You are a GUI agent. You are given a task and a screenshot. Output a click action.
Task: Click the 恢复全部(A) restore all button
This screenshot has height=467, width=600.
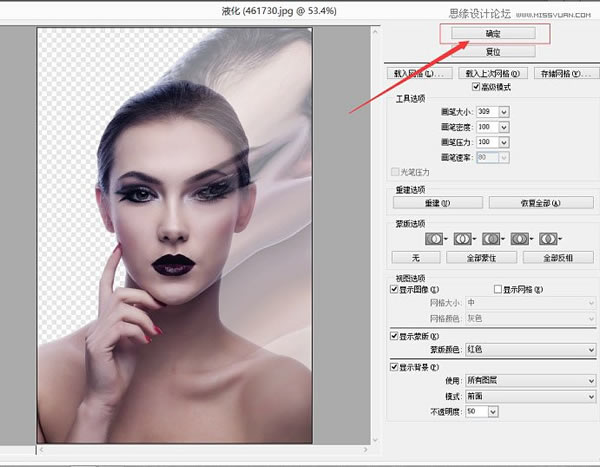pyautogui.click(x=541, y=203)
